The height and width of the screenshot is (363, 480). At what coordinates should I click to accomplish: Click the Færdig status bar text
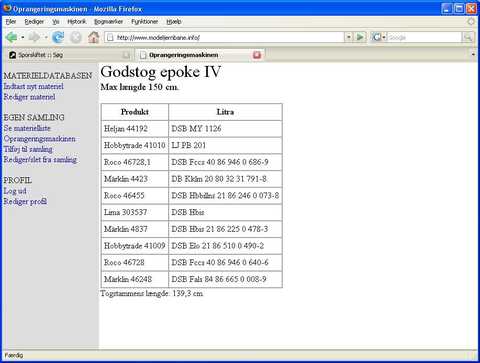14,355
